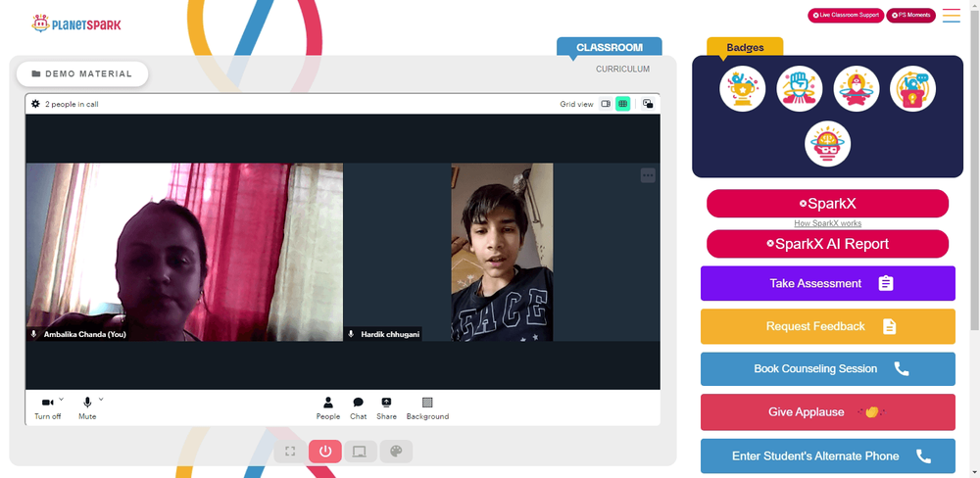Screen dimensions: 980x478
Task: Open the Badges tab
Action: (745, 47)
